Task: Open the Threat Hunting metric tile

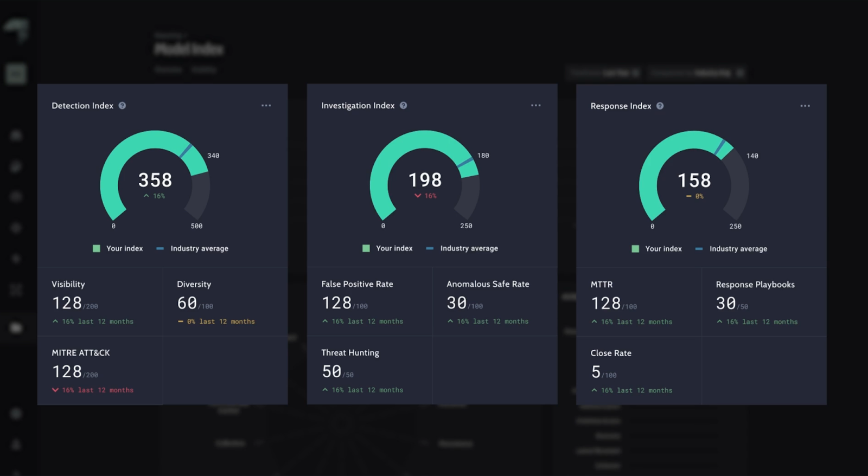Action: 369,371
